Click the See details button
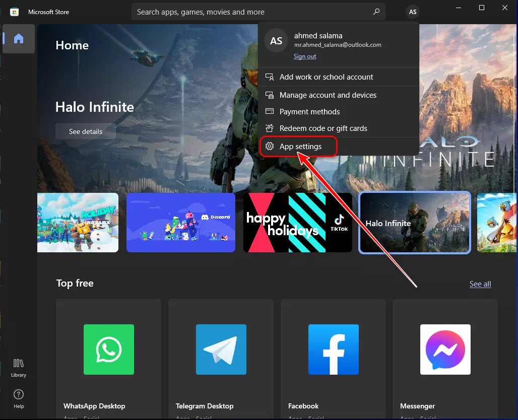The image size is (518, 420). [x=86, y=131]
